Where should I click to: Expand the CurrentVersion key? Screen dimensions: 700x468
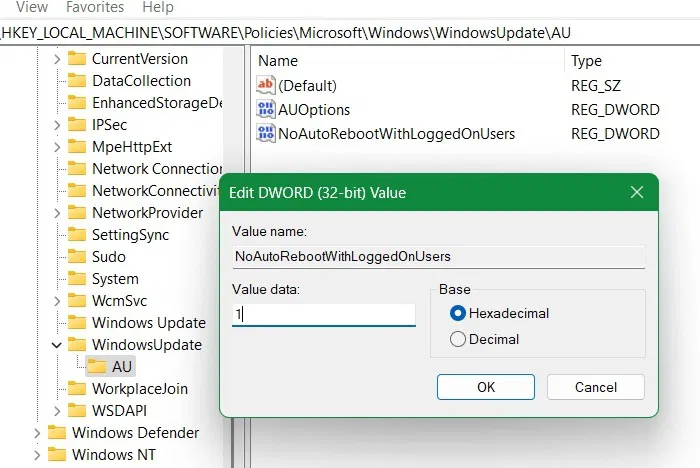[57, 59]
